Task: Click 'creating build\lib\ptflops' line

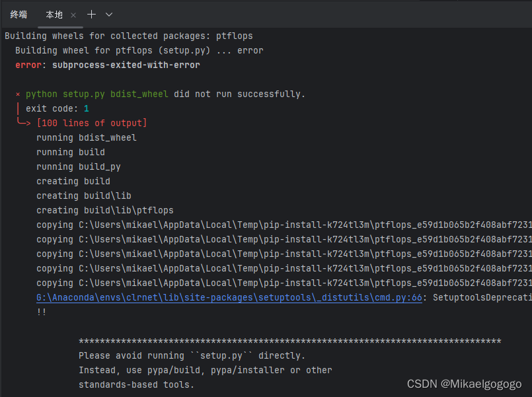Action: pyautogui.click(x=105, y=211)
